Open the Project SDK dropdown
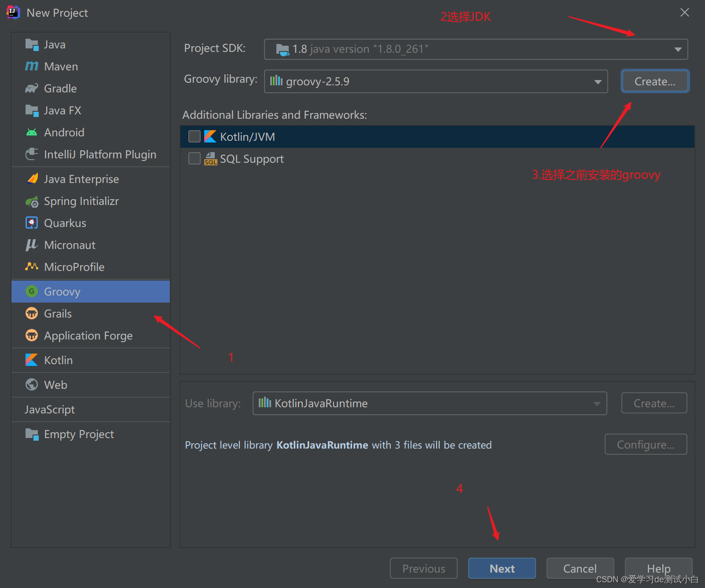 (678, 49)
